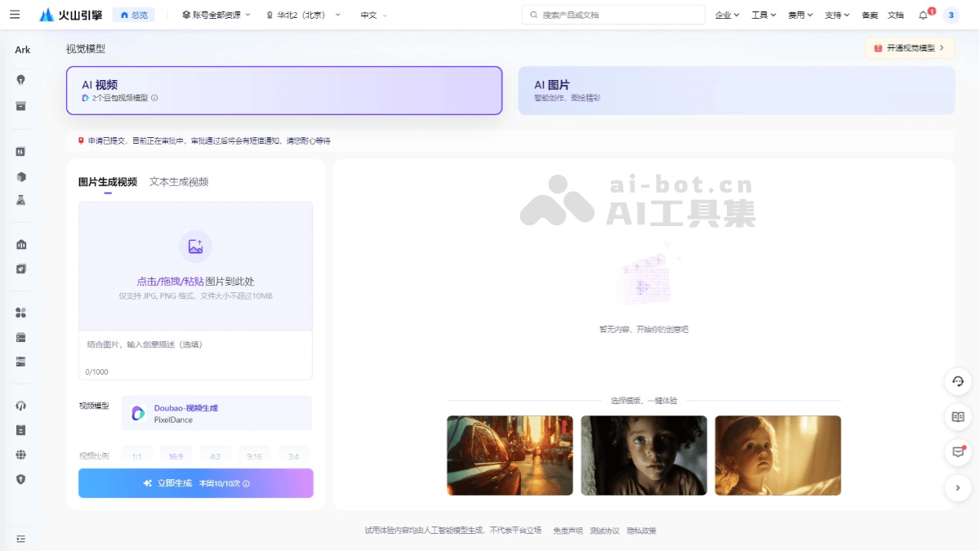Select the 16:9 video aspect ratio
The image size is (980, 551).
[176, 455]
